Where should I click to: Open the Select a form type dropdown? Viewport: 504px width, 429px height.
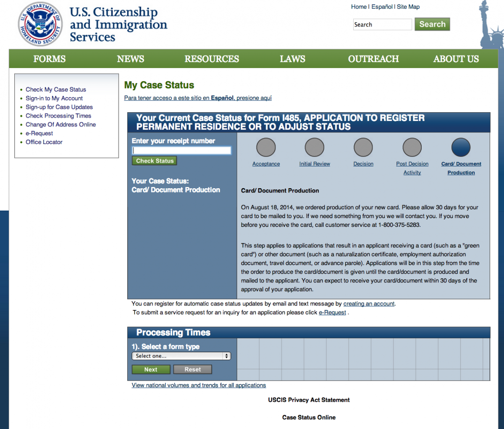(181, 356)
